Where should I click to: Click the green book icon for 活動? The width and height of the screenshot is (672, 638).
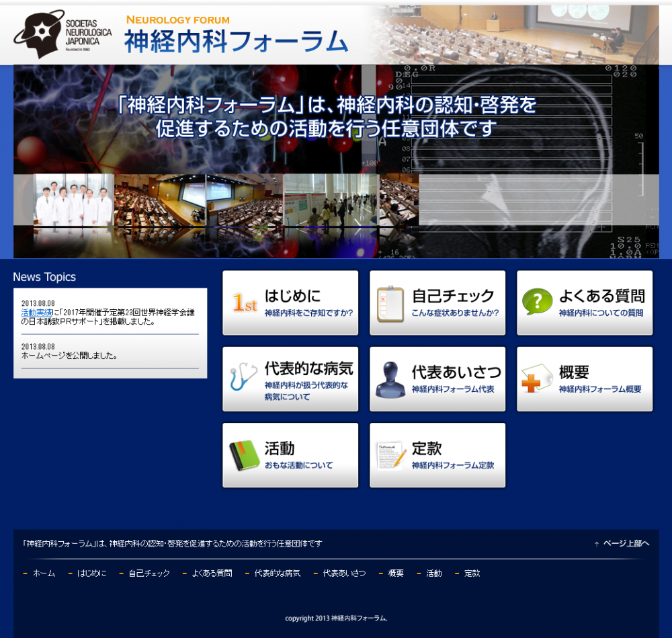point(244,455)
